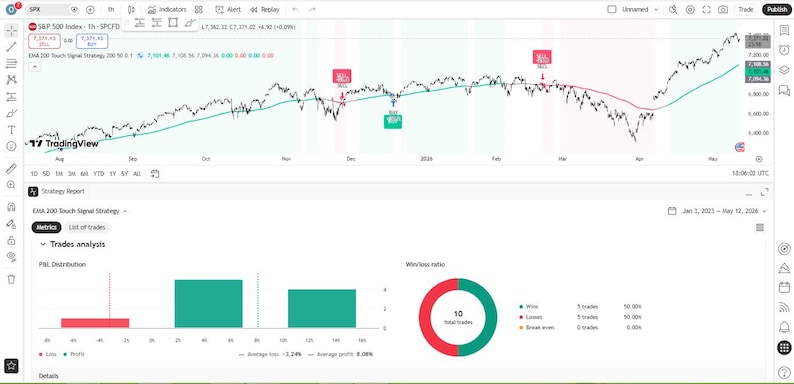The image size is (794, 384).
Task: Maximize the Strategy Report panel
Action: (764, 193)
